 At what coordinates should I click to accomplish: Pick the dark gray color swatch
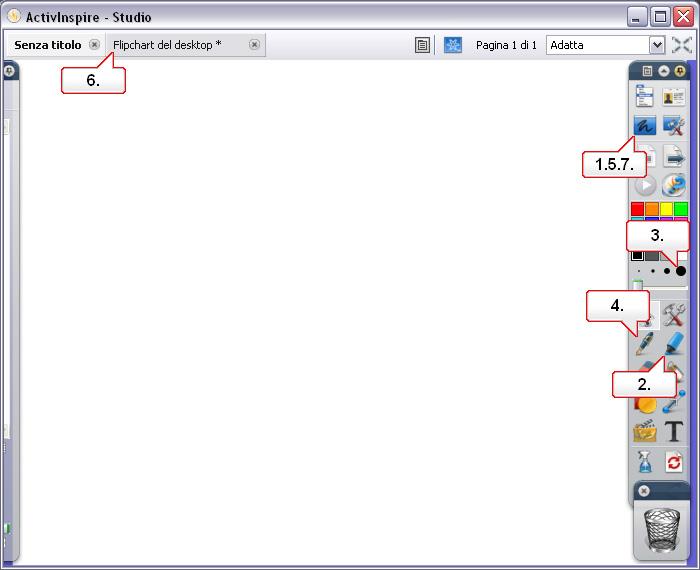click(x=652, y=256)
